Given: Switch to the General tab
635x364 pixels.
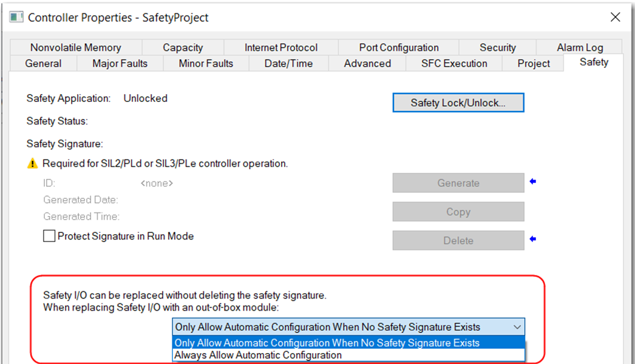Looking at the screenshot, I should (x=43, y=64).
